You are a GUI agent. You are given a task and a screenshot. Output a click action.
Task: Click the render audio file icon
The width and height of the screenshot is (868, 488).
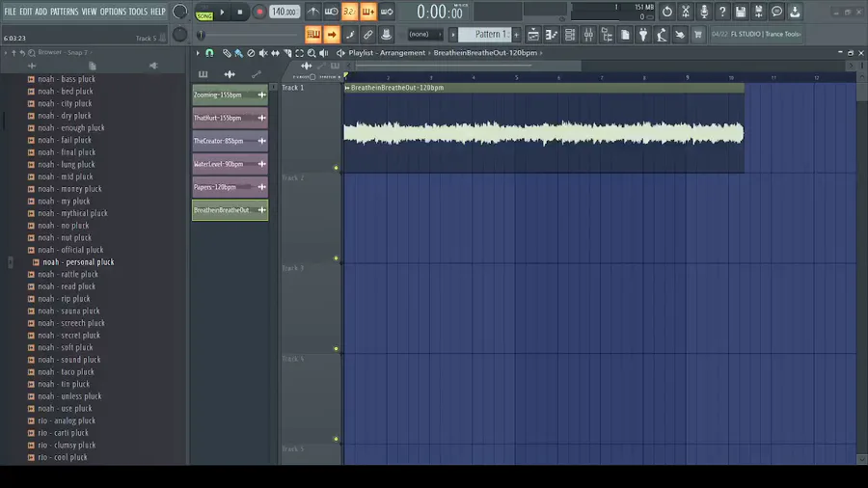[758, 12]
